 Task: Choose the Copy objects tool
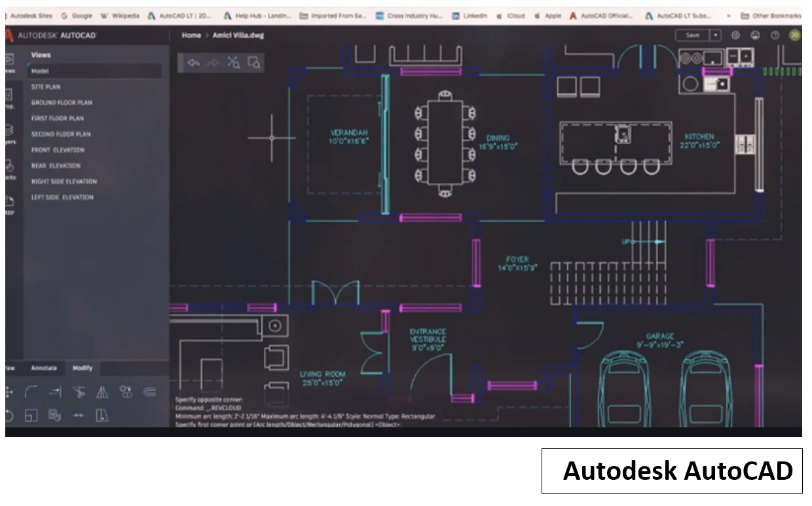pos(126,392)
